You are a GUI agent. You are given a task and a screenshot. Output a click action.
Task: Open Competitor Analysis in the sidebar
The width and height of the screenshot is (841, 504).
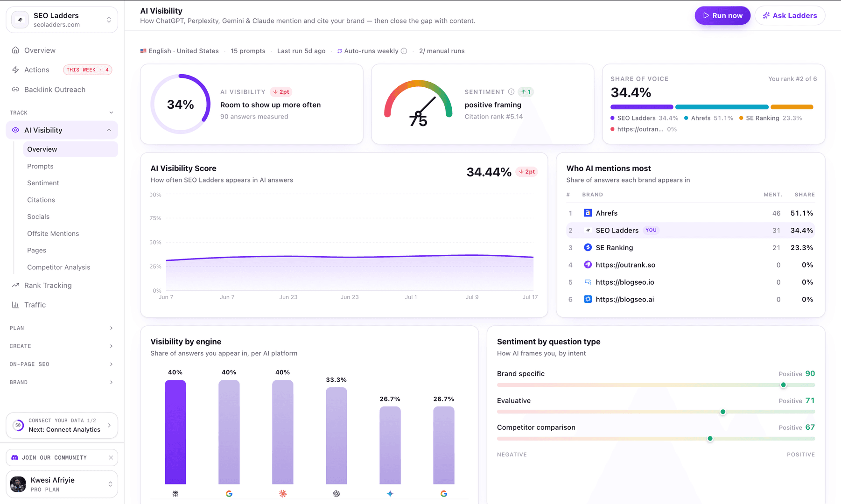pos(59,267)
